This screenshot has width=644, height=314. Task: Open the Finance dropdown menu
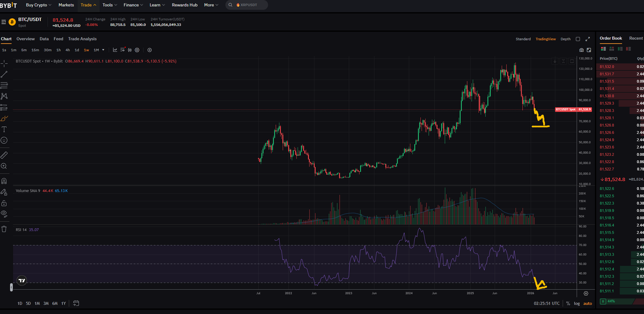(x=134, y=5)
